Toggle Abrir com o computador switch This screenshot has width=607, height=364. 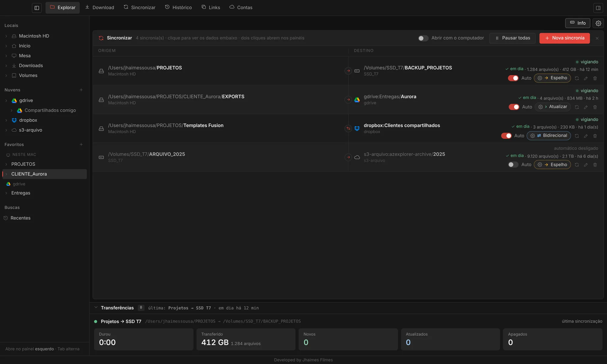(423, 38)
